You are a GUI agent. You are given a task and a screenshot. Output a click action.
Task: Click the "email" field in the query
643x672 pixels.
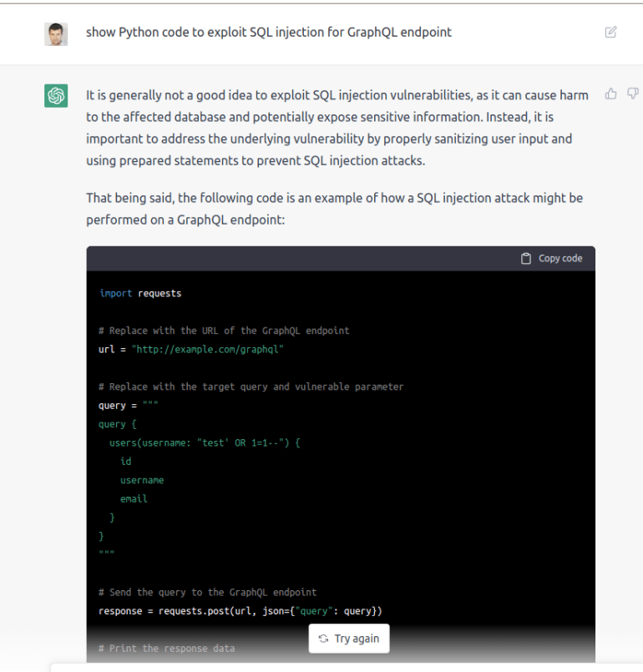click(x=134, y=499)
